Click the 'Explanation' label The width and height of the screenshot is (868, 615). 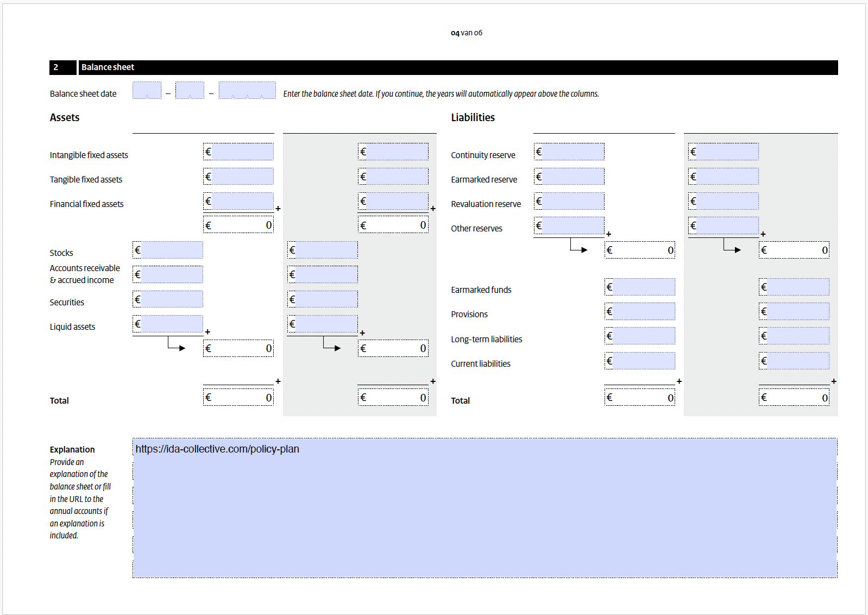72,450
